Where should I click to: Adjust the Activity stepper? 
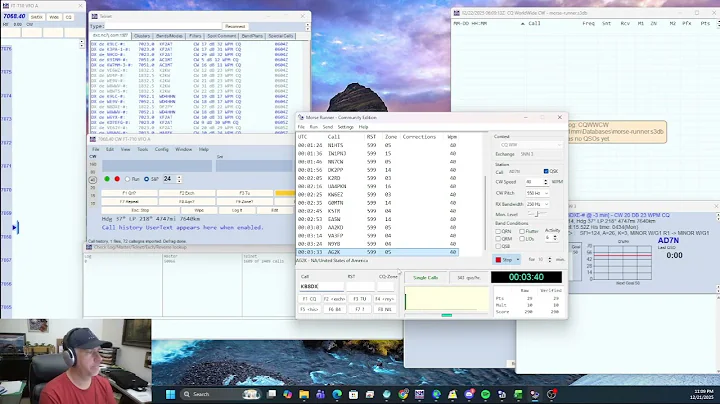[x=555, y=238]
